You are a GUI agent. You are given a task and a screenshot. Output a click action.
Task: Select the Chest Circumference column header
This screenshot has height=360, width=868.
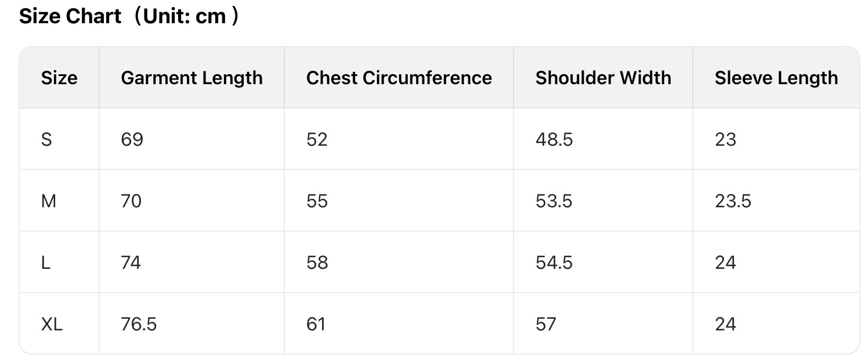point(399,78)
